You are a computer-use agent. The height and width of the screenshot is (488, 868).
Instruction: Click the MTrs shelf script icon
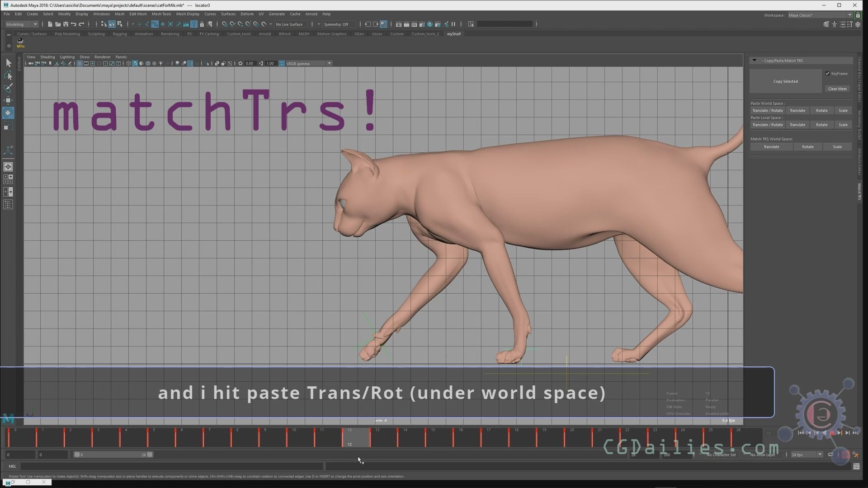(x=20, y=42)
